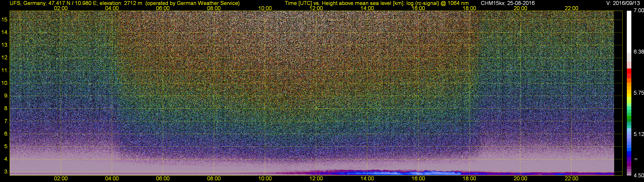The image size is (644, 182).
Task: Click 14:00 on the top time axis
Action: click(x=367, y=8)
